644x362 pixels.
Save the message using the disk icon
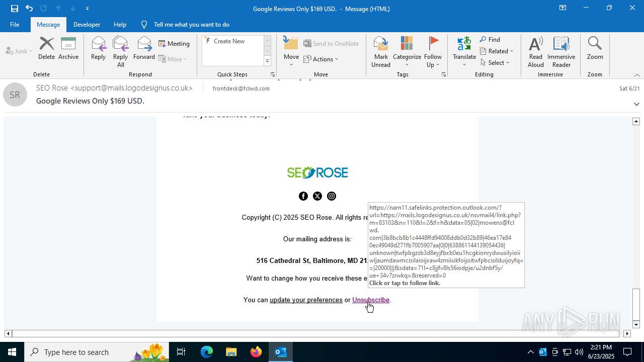pyautogui.click(x=15, y=8)
